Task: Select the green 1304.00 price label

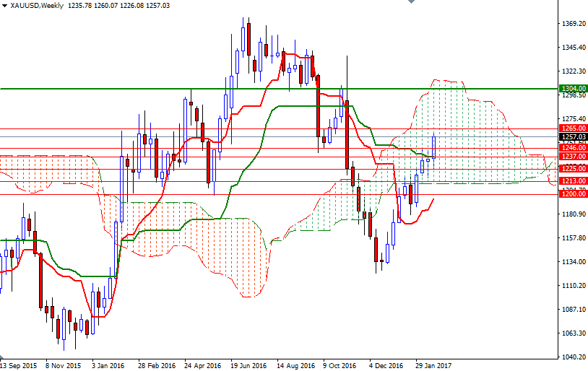Action: point(573,89)
